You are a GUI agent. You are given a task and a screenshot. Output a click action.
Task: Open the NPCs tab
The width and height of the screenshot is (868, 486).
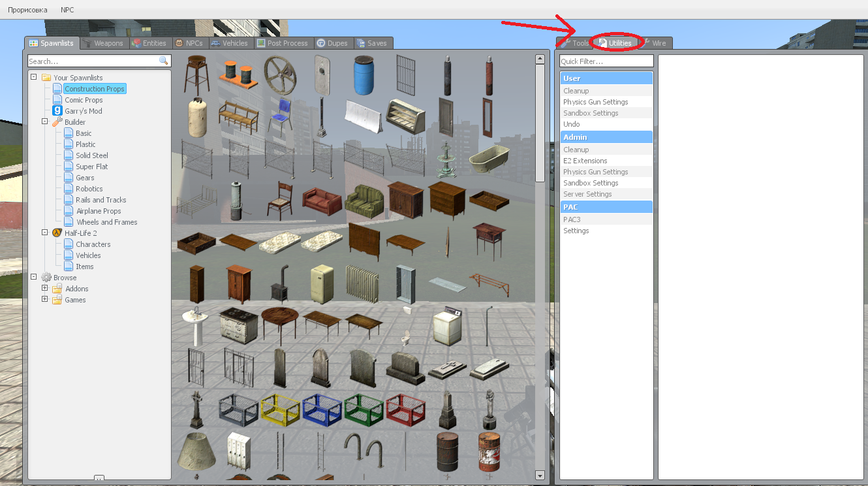(x=189, y=43)
